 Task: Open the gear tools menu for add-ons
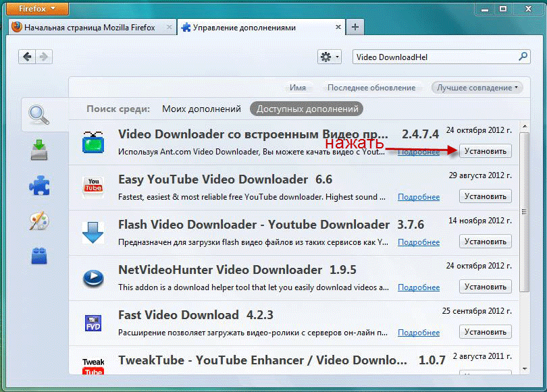[x=330, y=57]
